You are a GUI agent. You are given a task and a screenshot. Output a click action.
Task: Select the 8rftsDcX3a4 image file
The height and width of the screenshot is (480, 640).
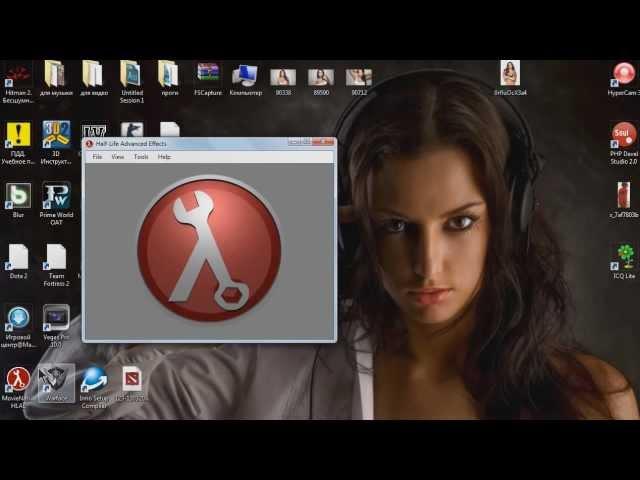(x=510, y=78)
